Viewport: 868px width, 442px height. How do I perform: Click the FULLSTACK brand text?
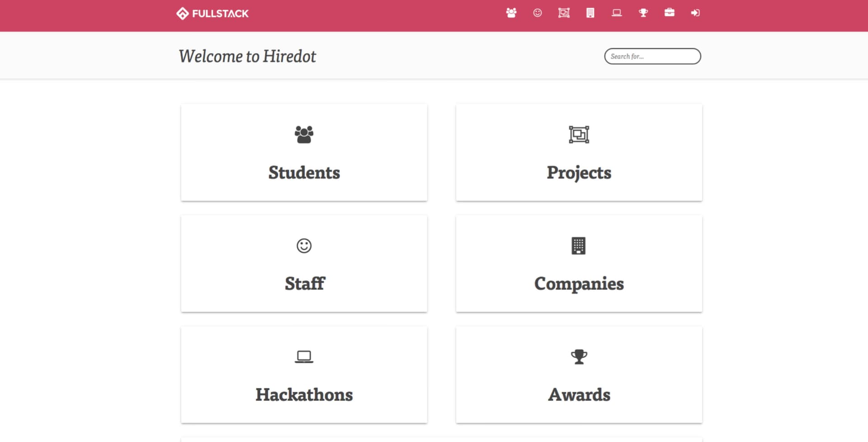[220, 13]
